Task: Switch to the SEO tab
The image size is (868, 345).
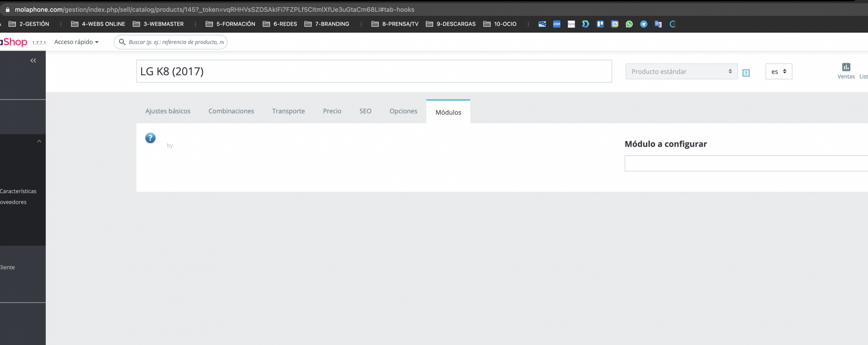Action: [365, 111]
